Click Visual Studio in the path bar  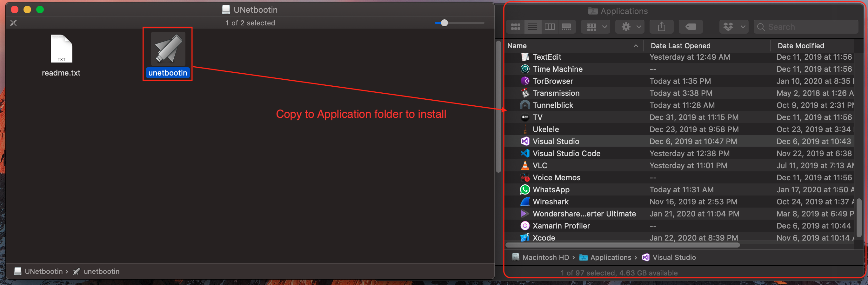pyautogui.click(x=669, y=257)
